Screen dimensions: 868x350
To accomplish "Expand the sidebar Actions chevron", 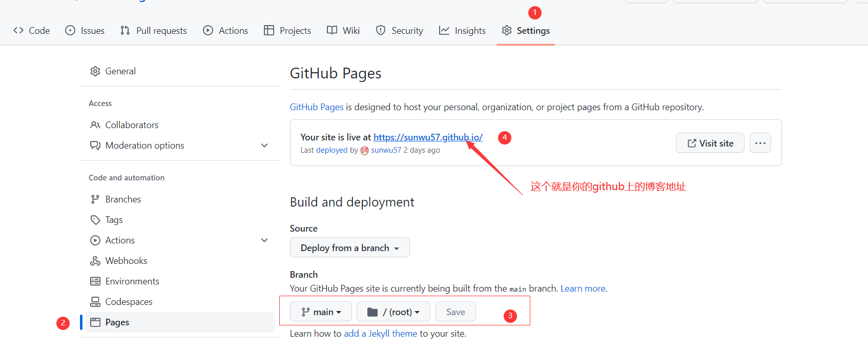I will click(x=264, y=240).
